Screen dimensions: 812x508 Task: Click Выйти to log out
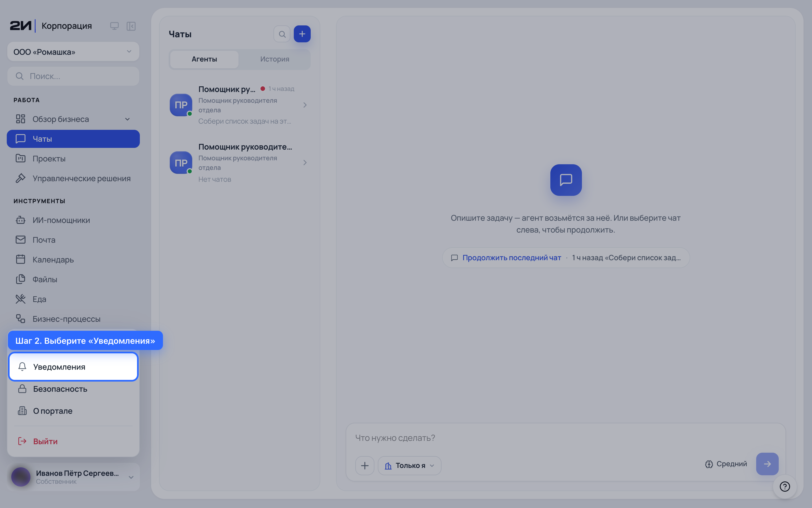[x=73, y=441]
